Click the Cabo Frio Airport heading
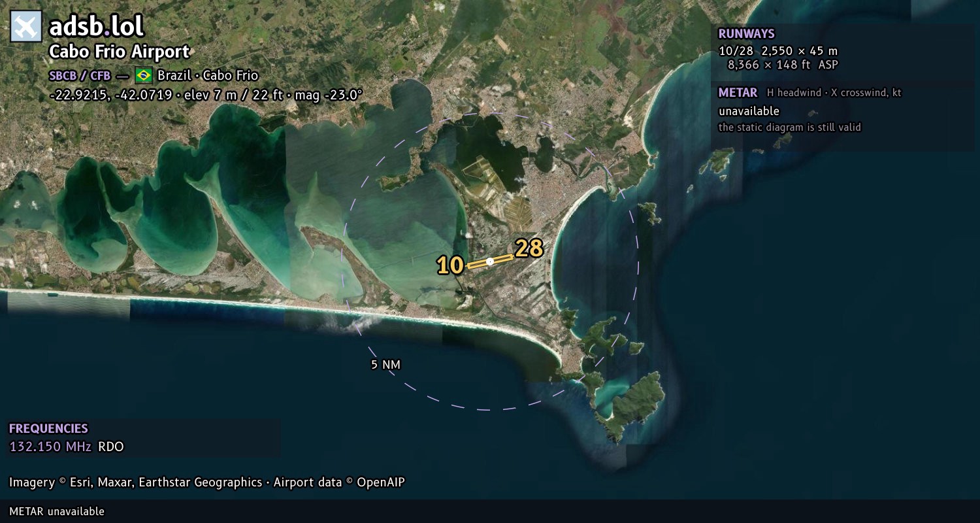980x523 pixels. (120, 52)
